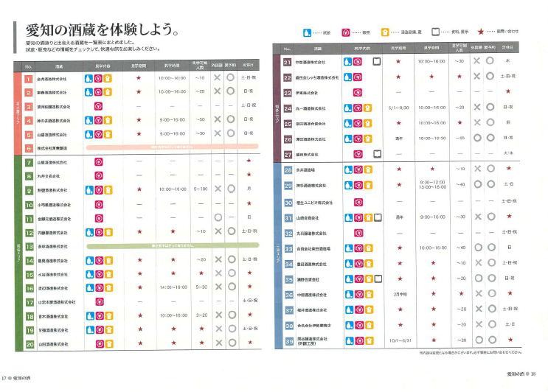Click the pink sales icon in row 30
Viewport: 548px width, 392px height.
click(x=358, y=202)
